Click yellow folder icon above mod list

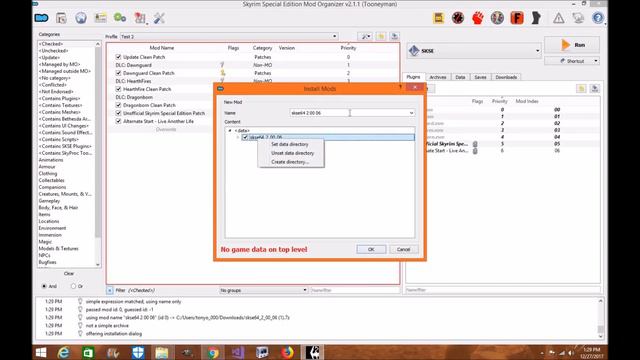point(381,36)
